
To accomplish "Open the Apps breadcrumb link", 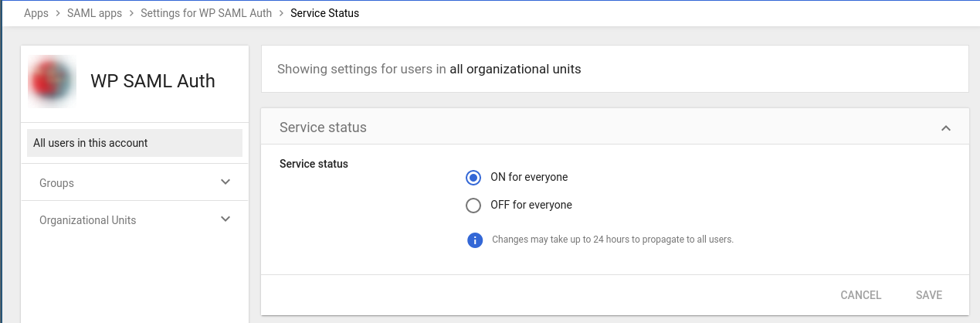I will pos(36,13).
